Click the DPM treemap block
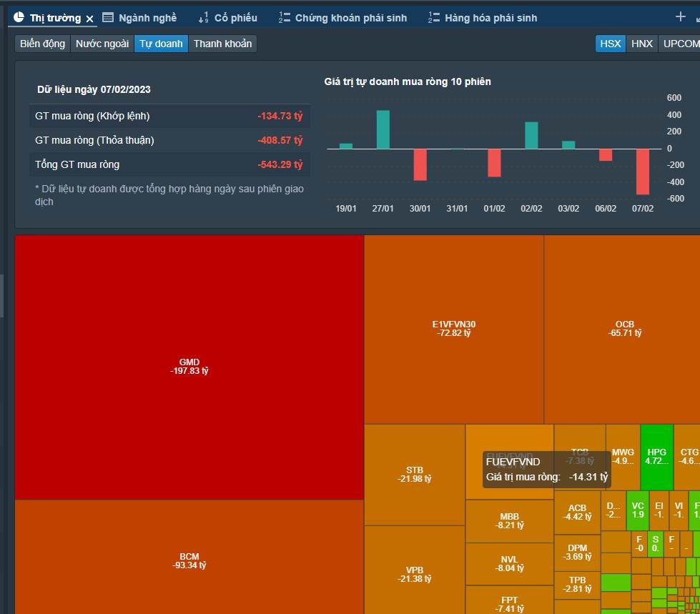The width and height of the screenshot is (700, 614). [x=577, y=553]
